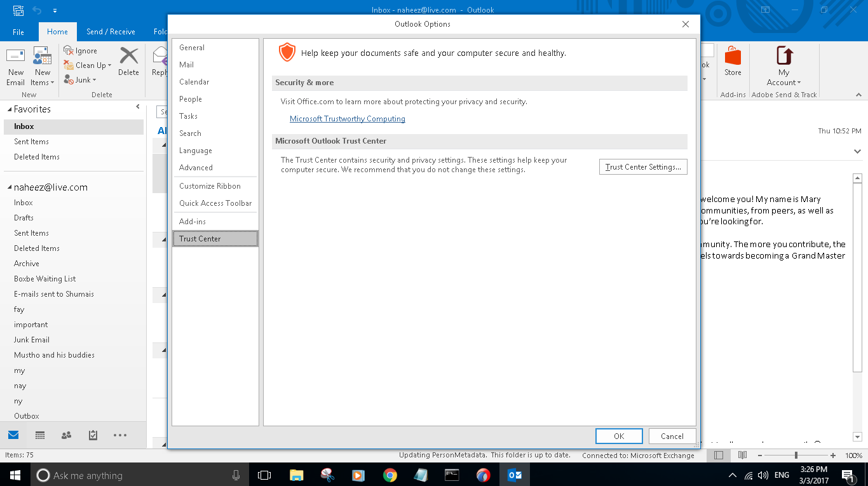The width and height of the screenshot is (868, 486).
Task: Select Inbox under Favorites
Action: tap(74, 126)
